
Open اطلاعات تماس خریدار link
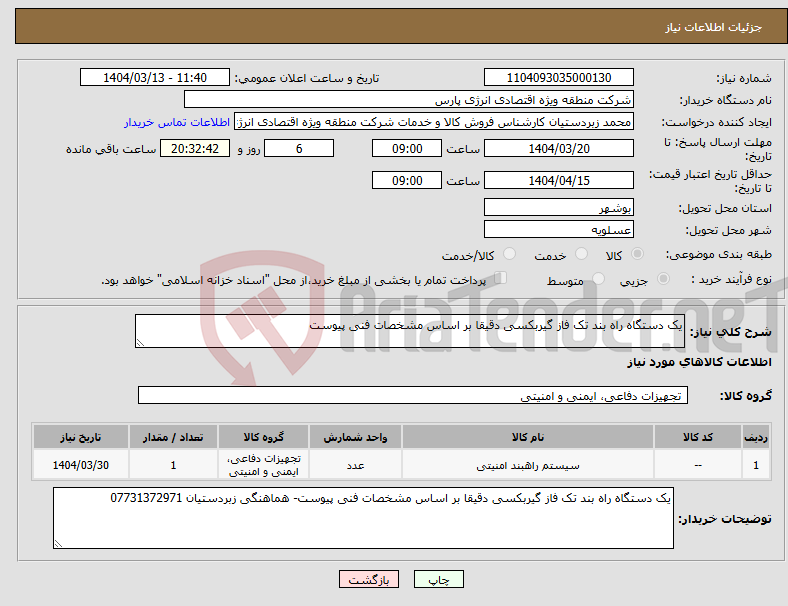coord(177,122)
